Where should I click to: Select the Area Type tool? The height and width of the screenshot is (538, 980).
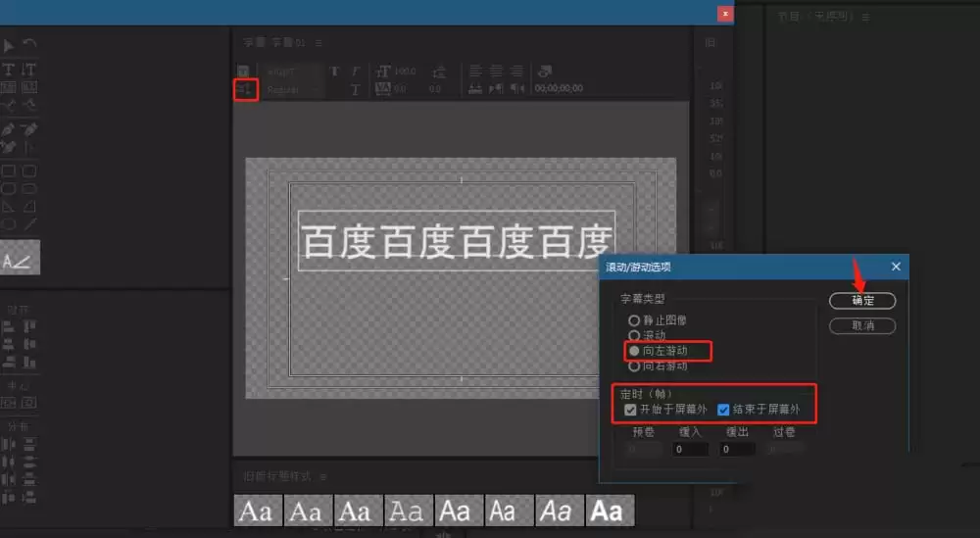point(9,87)
